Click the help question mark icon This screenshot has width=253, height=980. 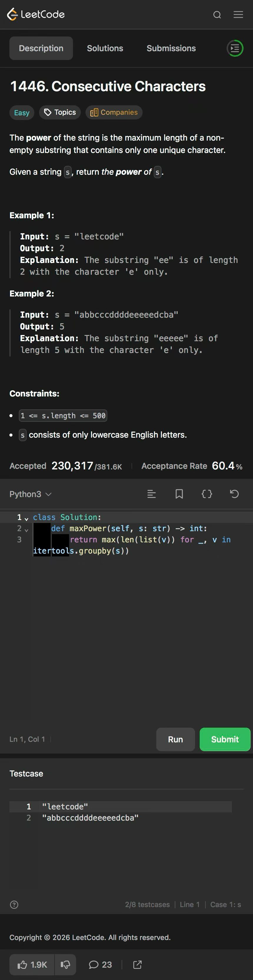click(14, 904)
